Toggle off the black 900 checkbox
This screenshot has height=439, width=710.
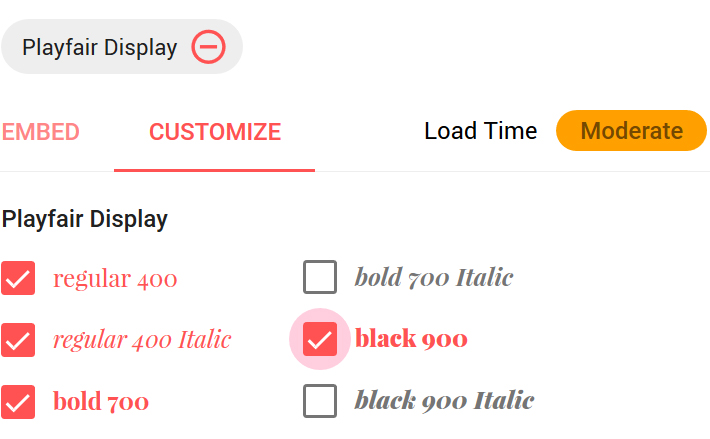tap(320, 339)
